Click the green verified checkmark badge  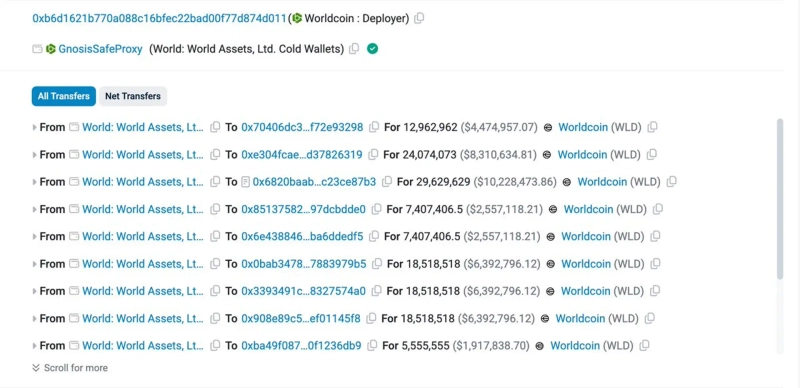coord(372,49)
